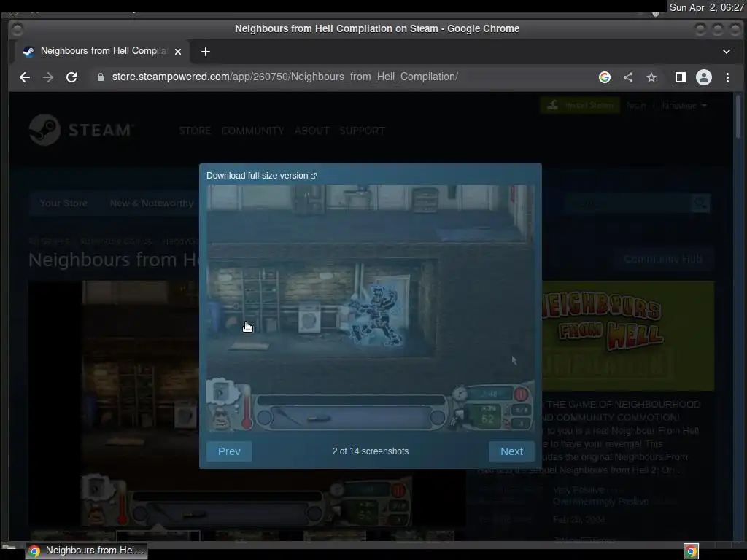Select the highlighted second screenshot thumbnail strip
Viewport: 747px width, 560px height.
click(x=158, y=536)
